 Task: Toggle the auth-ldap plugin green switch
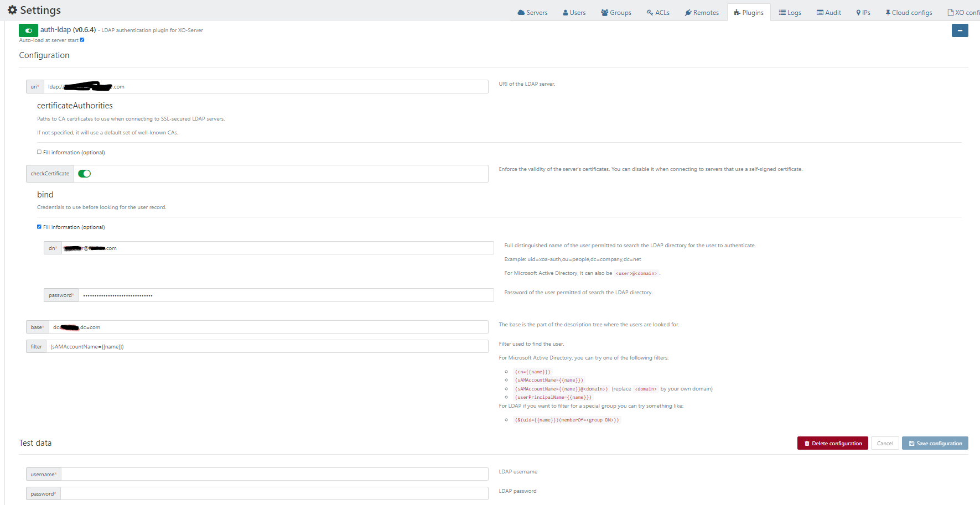pos(28,30)
